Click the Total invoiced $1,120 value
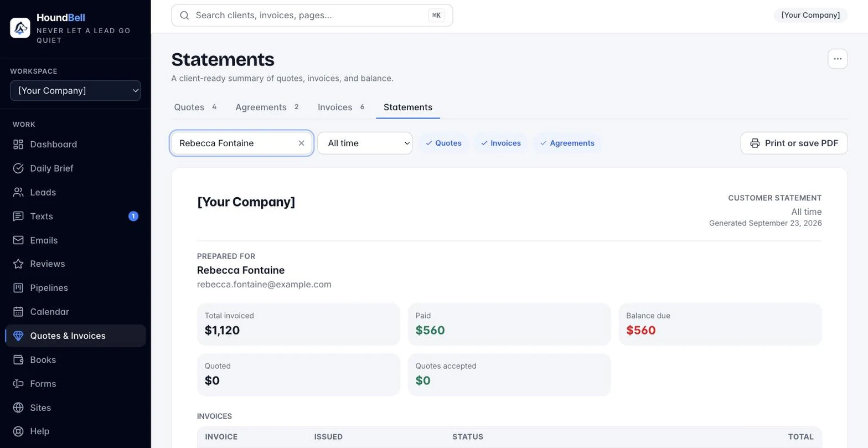The width and height of the screenshot is (868, 448). pyautogui.click(x=222, y=331)
